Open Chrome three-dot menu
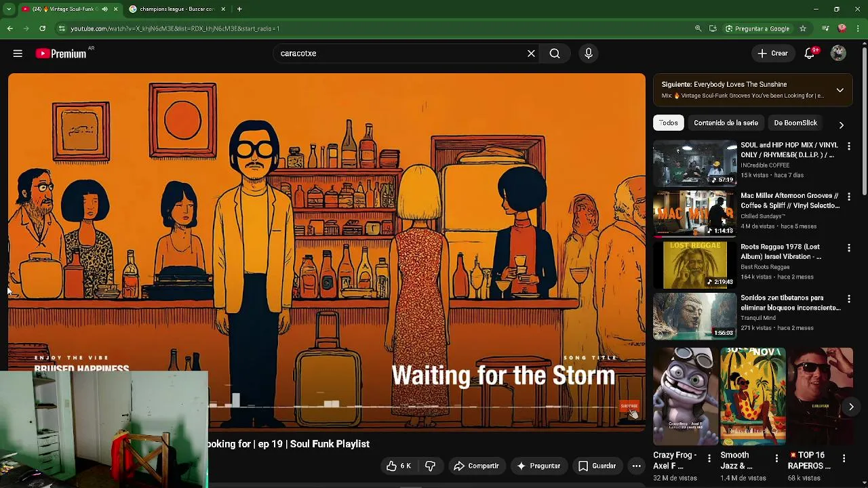 point(859,28)
